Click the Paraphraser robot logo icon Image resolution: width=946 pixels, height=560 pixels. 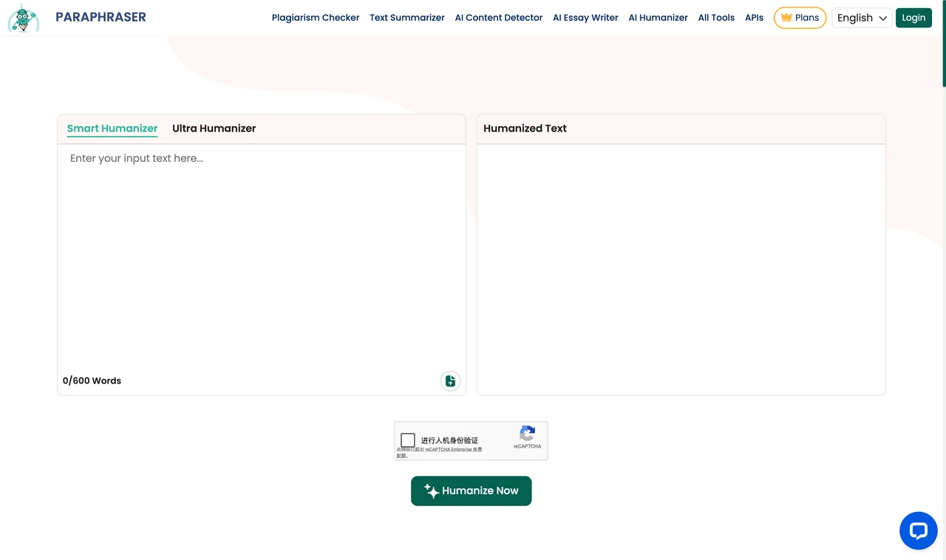(24, 18)
